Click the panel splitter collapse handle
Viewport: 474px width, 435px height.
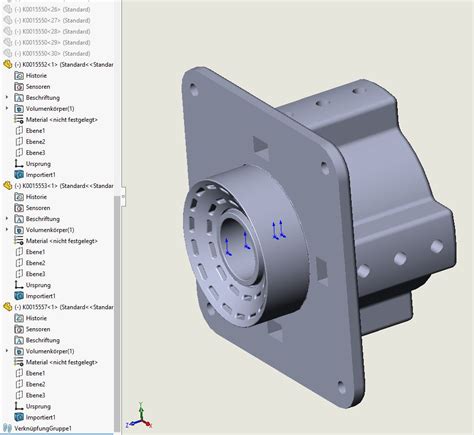[x=123, y=197]
